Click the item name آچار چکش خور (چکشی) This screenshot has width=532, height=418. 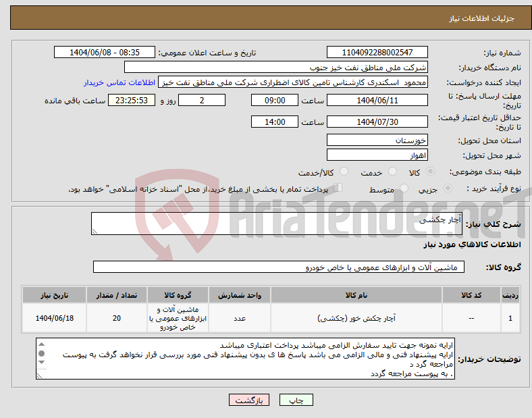pyautogui.click(x=356, y=318)
